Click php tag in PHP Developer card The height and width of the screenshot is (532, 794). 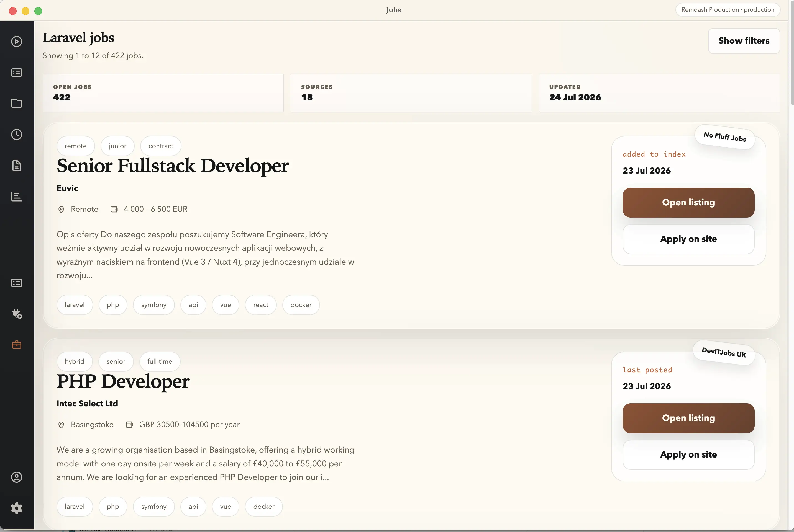[113, 507]
